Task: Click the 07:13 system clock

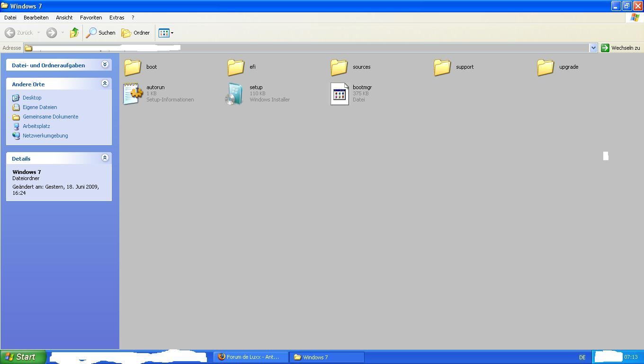Action: pos(631,357)
